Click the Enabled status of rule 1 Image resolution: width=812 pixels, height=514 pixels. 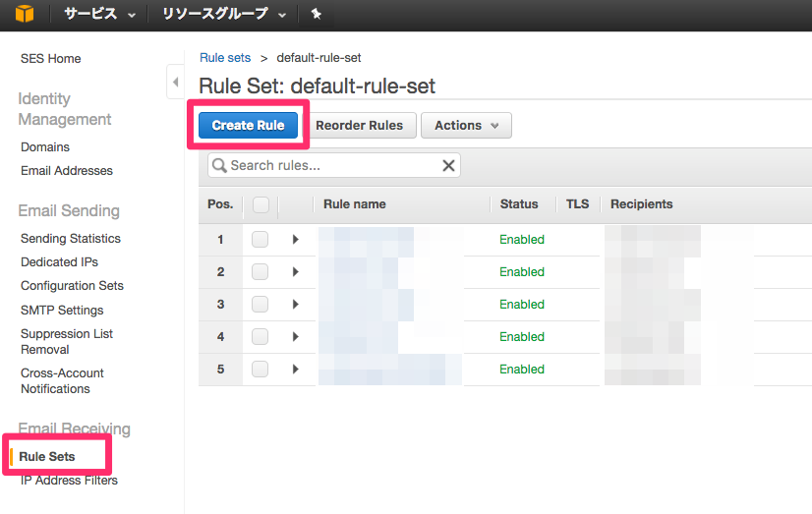[522, 240]
